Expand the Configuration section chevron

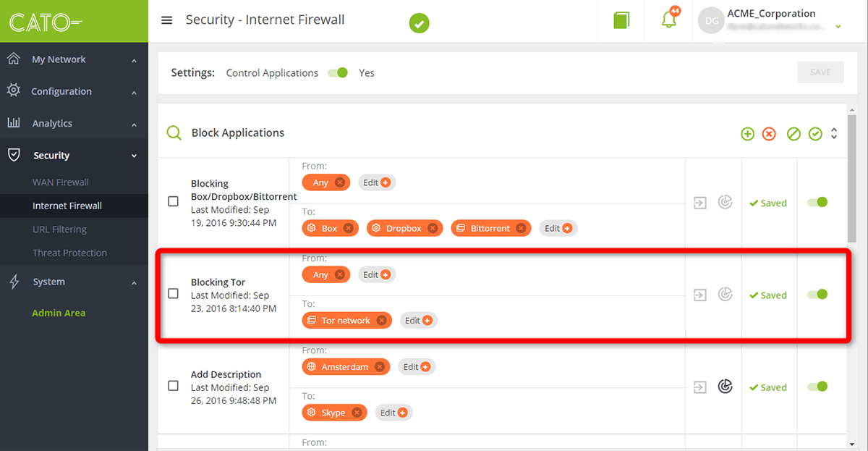[134, 93]
